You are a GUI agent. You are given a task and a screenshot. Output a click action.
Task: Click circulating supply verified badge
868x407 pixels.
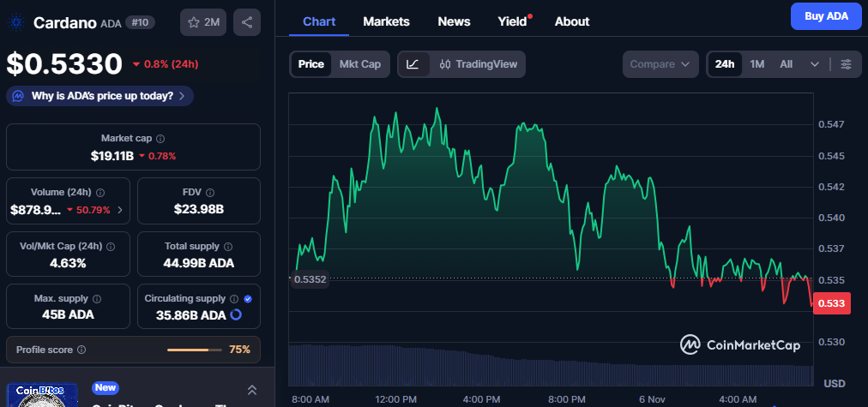point(247,299)
